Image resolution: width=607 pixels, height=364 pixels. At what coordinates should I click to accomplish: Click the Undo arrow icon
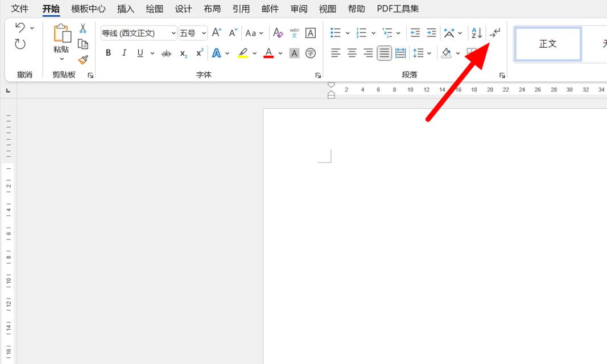point(20,27)
